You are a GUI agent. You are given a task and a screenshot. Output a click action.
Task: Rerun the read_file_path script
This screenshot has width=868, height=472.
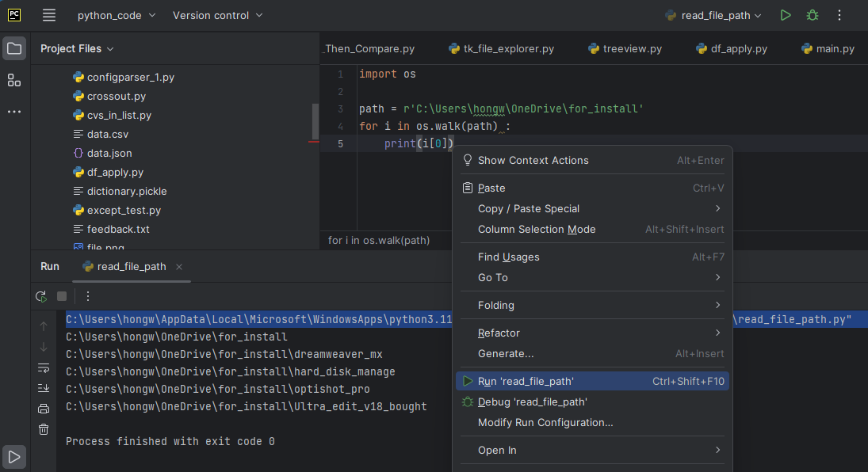(x=40, y=296)
